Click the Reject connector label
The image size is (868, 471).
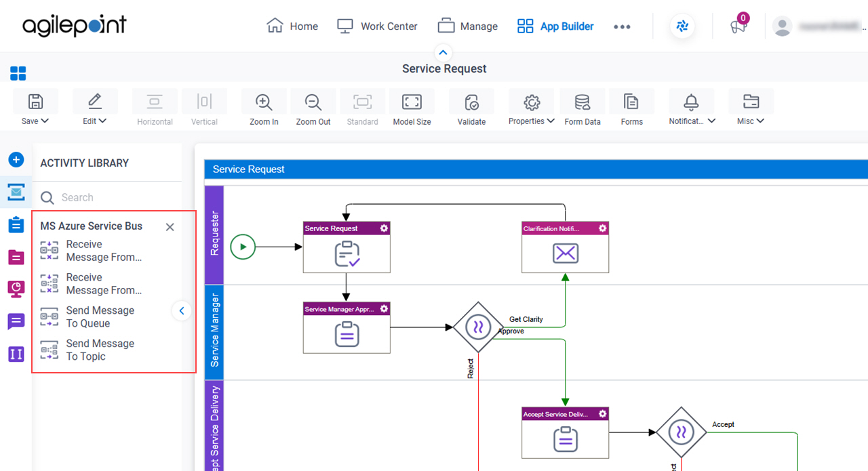471,369
